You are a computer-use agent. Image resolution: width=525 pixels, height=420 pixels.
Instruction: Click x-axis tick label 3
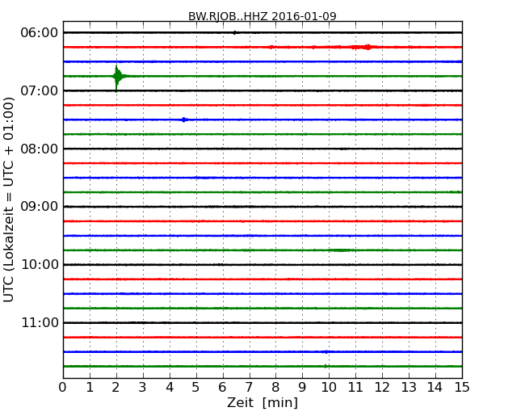click(143, 387)
